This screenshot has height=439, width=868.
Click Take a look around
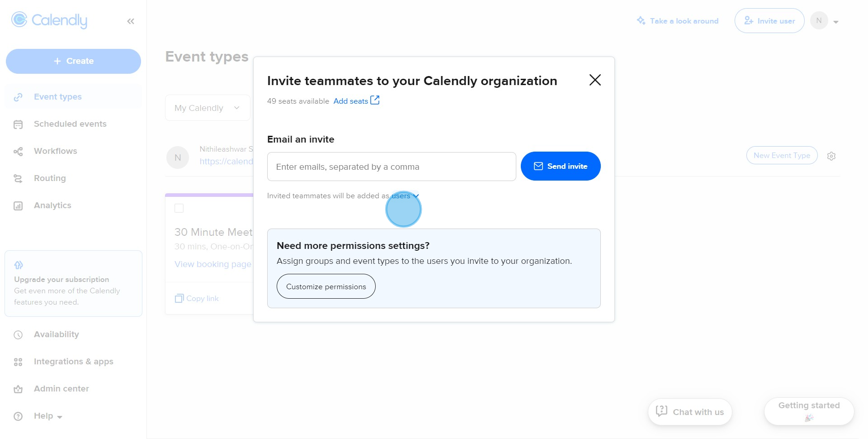coord(677,21)
